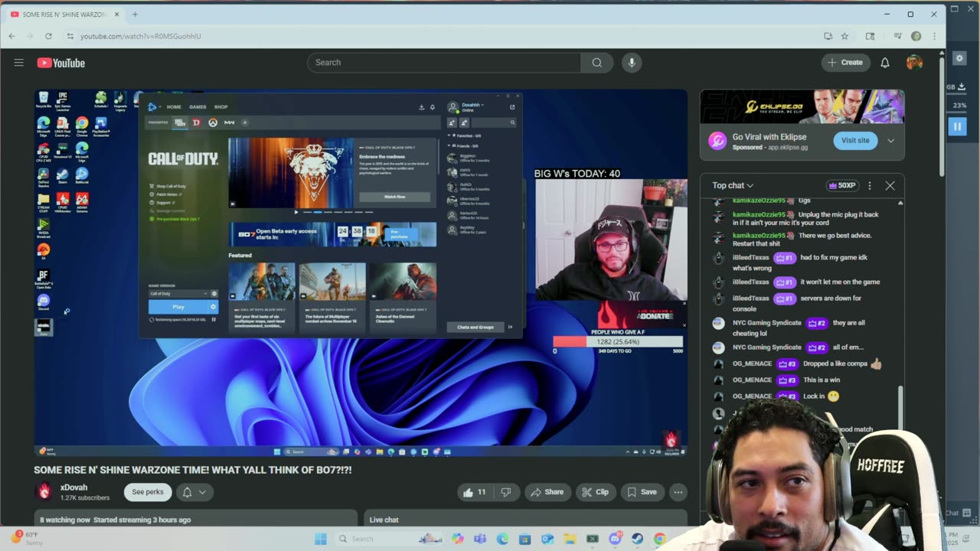The width and height of the screenshot is (980, 551).
Task: Bookmark this page with the star icon
Action: (844, 36)
